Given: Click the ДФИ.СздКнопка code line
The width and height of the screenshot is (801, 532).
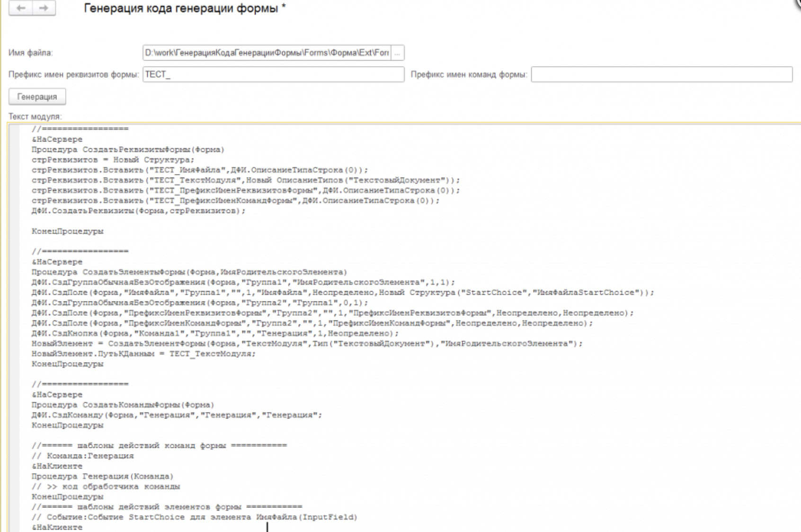Looking at the screenshot, I should [215, 333].
